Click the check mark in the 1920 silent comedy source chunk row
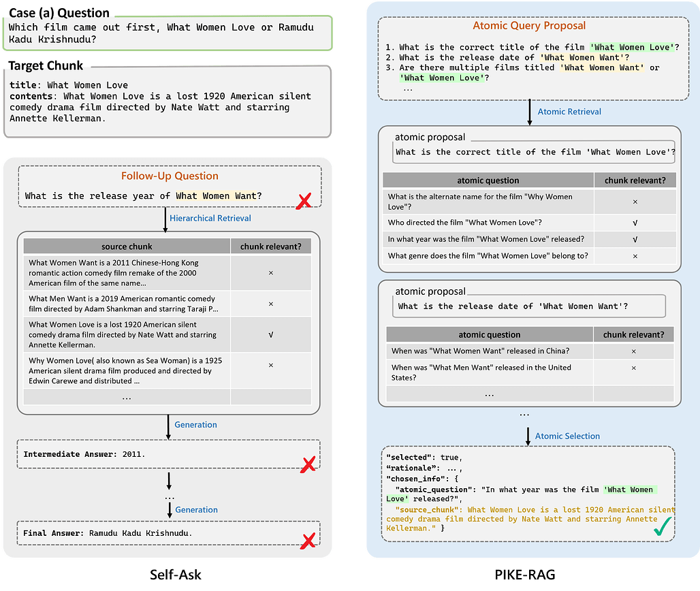The image size is (700, 591). click(x=270, y=335)
